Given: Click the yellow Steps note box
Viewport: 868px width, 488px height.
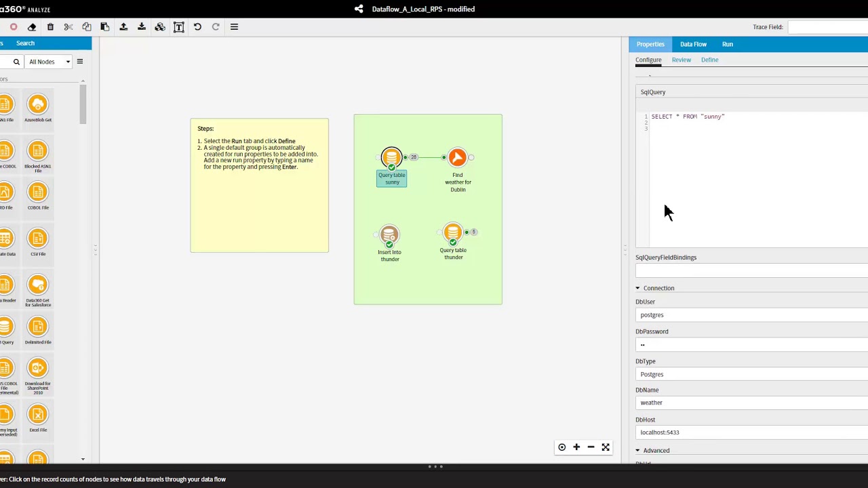Looking at the screenshot, I should click(x=259, y=186).
